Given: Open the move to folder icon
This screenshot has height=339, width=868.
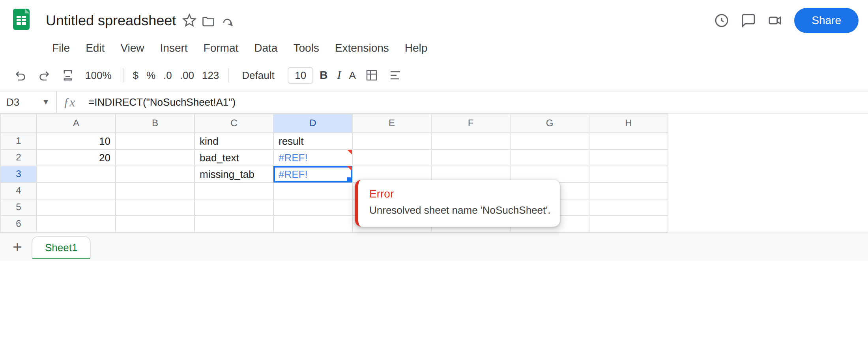Looking at the screenshot, I should coord(208,21).
